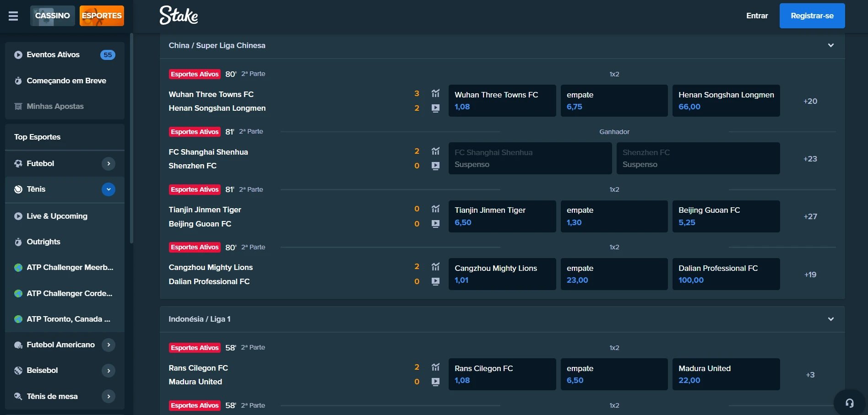This screenshot has height=415, width=868.
Task: Expand the Futebol submenu arrow
Action: point(108,163)
